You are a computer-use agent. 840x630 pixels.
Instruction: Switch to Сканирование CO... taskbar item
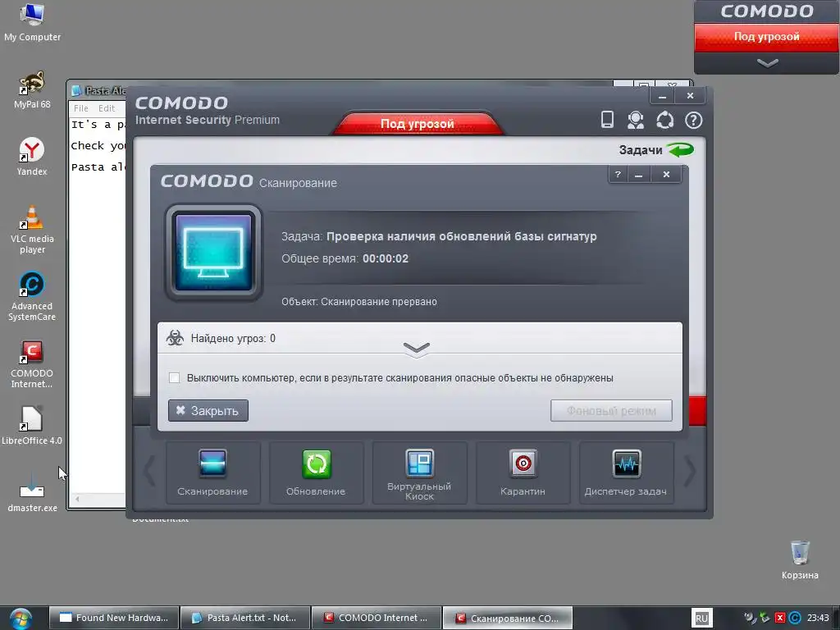pyautogui.click(x=507, y=618)
